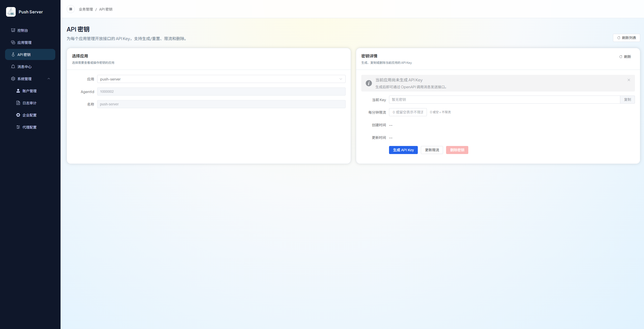The height and width of the screenshot is (329, 644).
Task: Toggle sidebar with hamburger menu icon
Action: (x=71, y=9)
